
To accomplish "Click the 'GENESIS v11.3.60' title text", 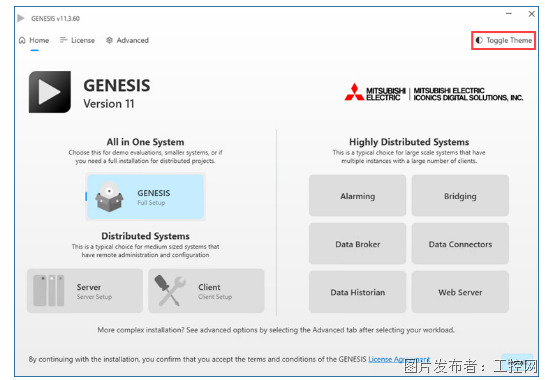I will click(55, 18).
